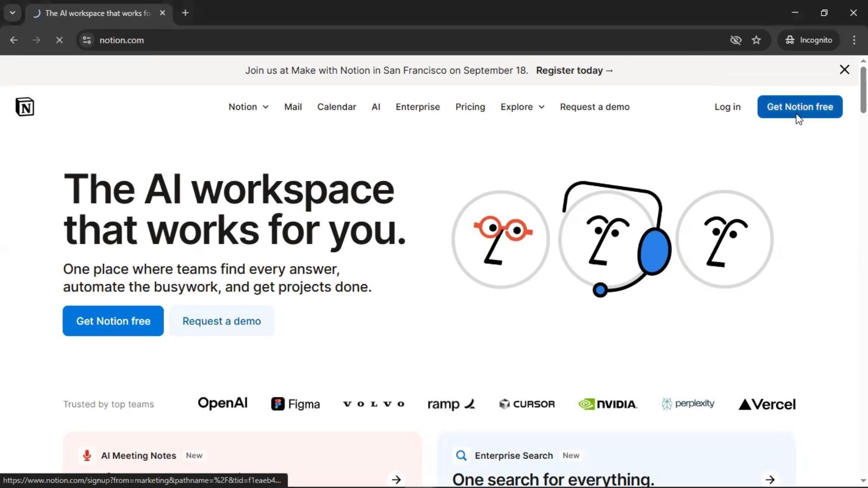
Task: Open the Pricing nav item
Action: 470,107
